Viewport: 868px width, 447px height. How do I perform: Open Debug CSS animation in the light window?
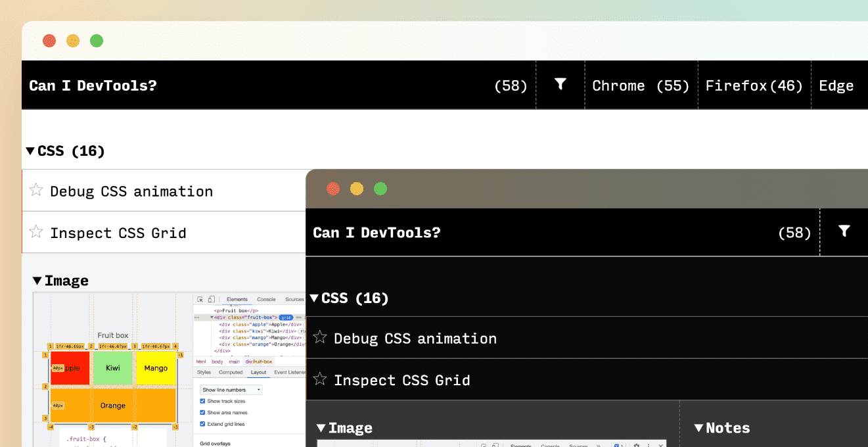pyautogui.click(x=131, y=191)
